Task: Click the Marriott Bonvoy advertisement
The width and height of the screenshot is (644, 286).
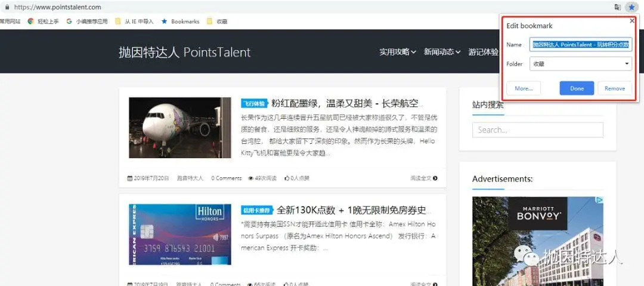Action: point(538,241)
